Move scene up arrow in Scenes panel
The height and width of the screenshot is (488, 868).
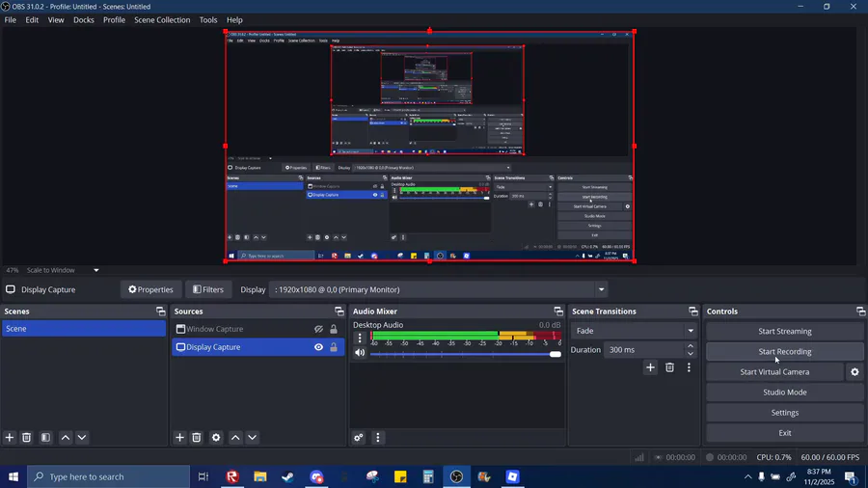pyautogui.click(x=66, y=437)
